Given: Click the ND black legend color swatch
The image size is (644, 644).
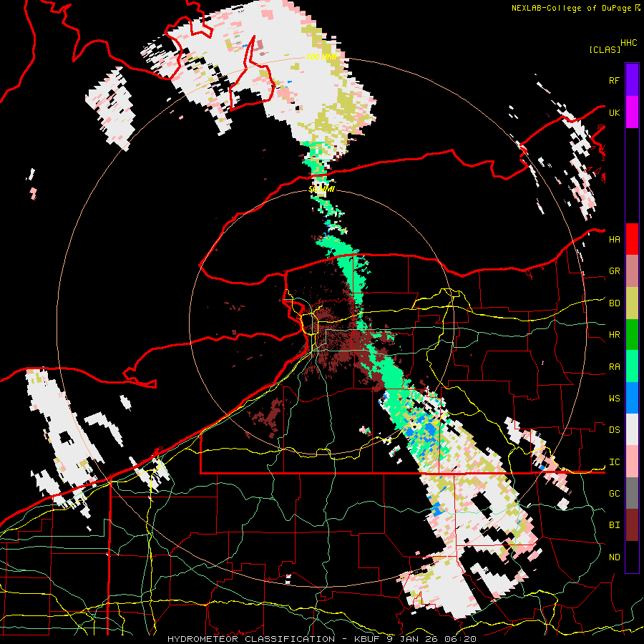Looking at the screenshot, I should point(632,557).
